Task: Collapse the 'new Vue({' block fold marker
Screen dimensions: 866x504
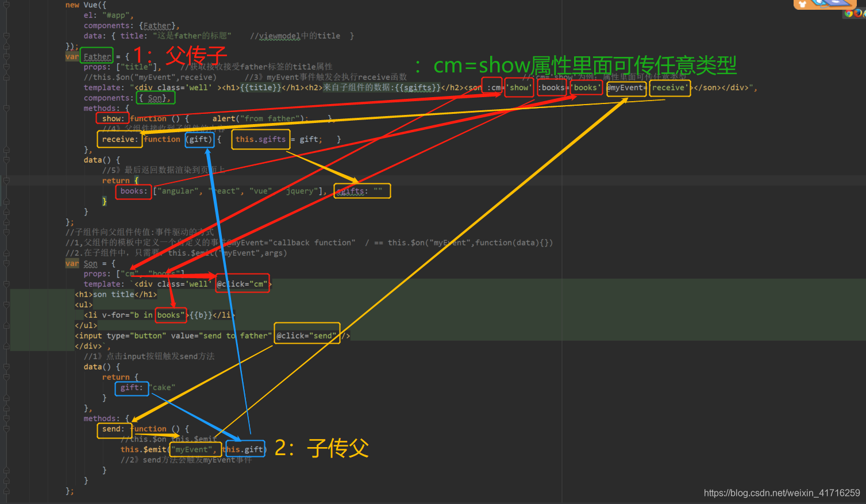Action: point(6,5)
